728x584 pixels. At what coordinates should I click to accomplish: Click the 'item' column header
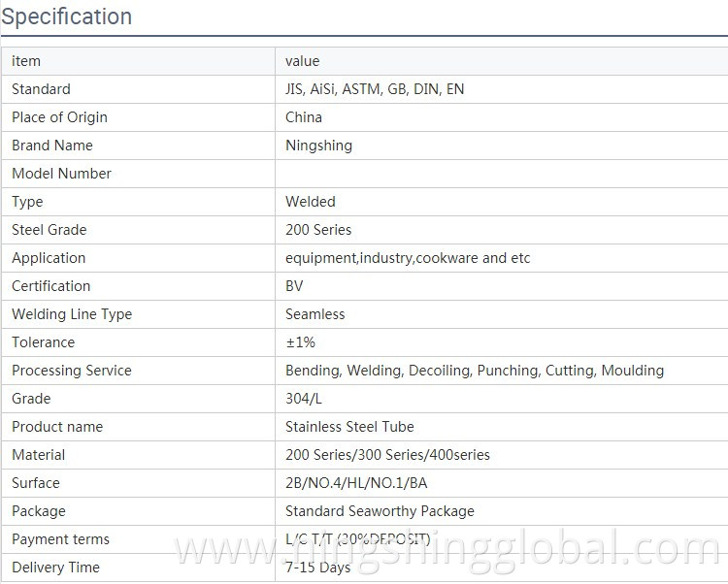(x=26, y=61)
